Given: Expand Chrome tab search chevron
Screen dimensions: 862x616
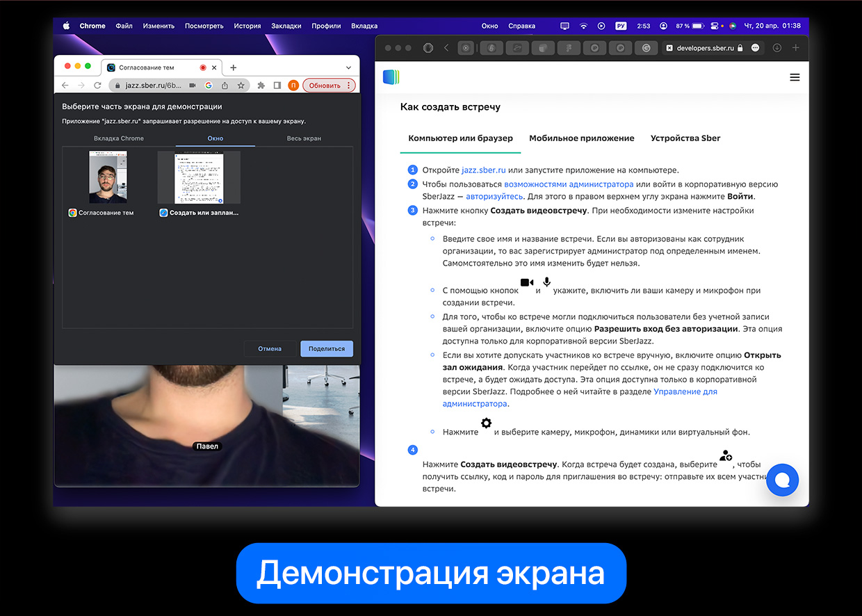Looking at the screenshot, I should [x=348, y=67].
